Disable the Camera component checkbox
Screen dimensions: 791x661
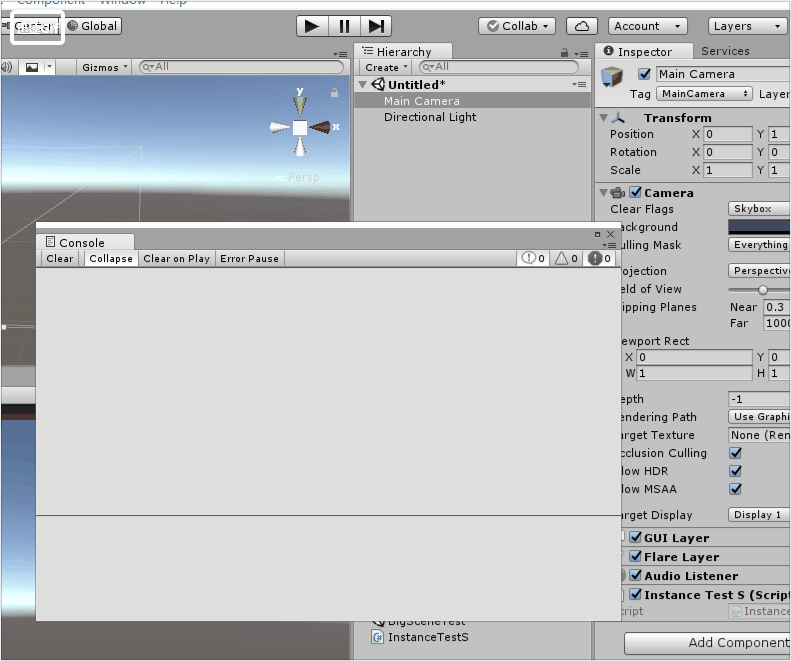pos(636,192)
